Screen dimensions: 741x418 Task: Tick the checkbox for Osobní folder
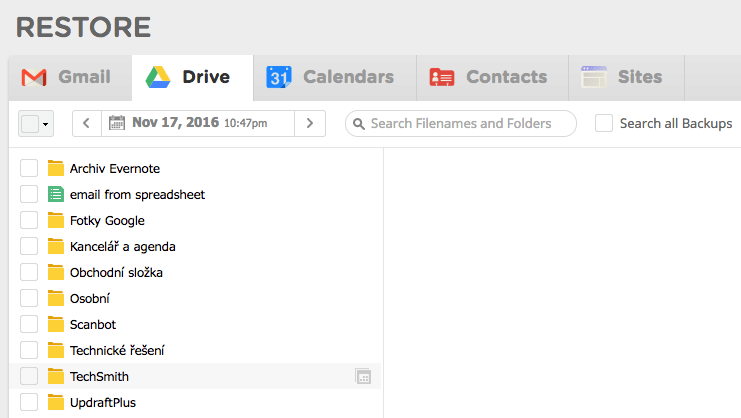pos(29,299)
